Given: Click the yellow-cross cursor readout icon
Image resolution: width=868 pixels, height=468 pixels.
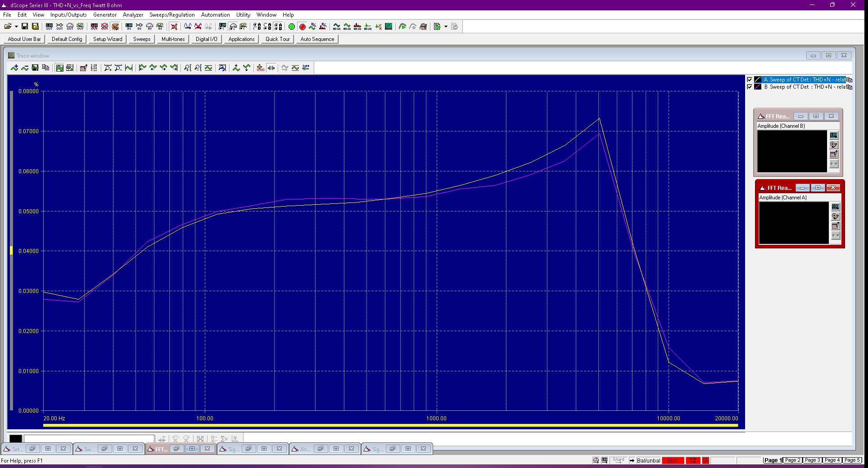Looking at the screenshot, I should [260, 68].
